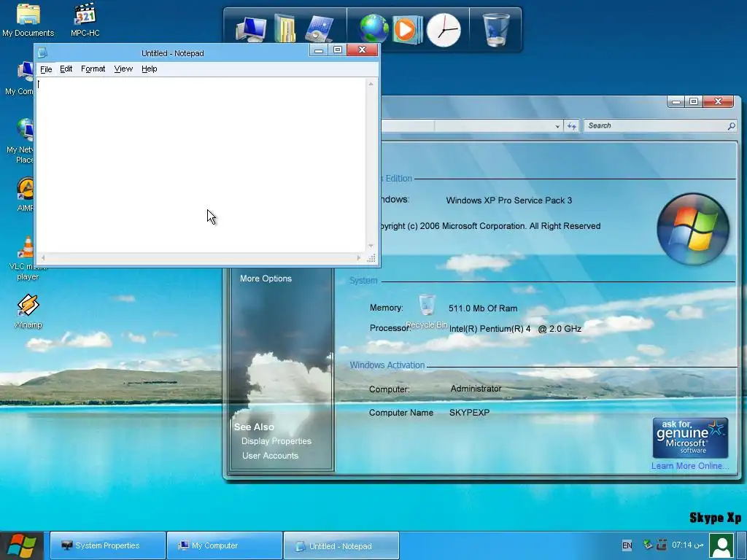Click the Notepad text editing area
This screenshot has width=747, height=560.
click(201, 166)
